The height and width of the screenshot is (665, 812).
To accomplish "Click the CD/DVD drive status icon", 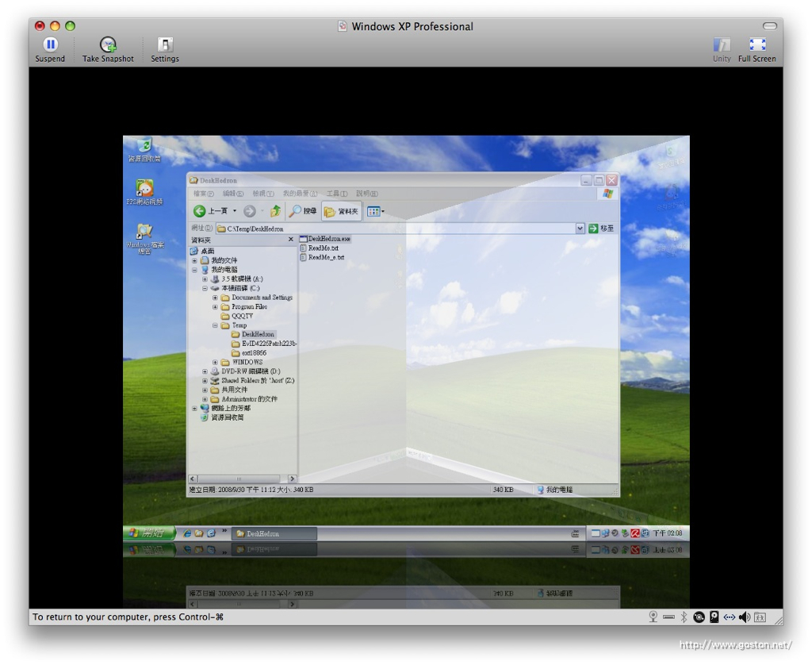I will (x=699, y=617).
